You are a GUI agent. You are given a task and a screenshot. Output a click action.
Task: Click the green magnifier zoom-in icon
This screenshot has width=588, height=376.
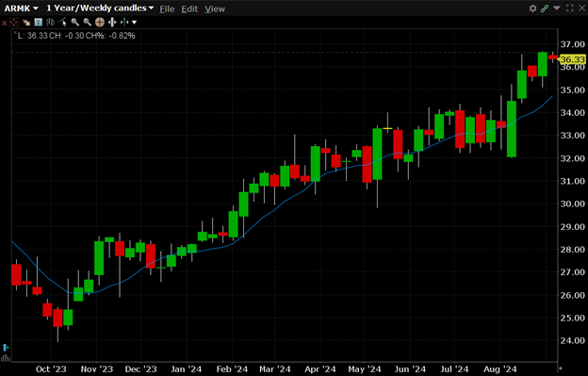75,23
